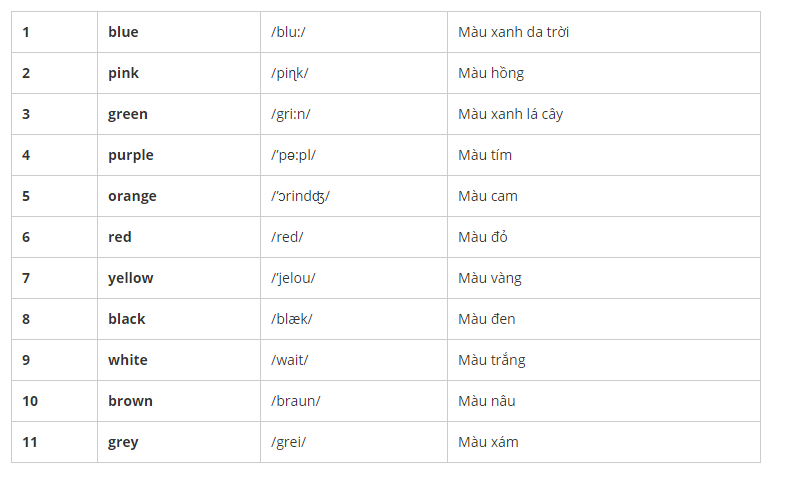Click the word "blue" in the table

click(123, 32)
